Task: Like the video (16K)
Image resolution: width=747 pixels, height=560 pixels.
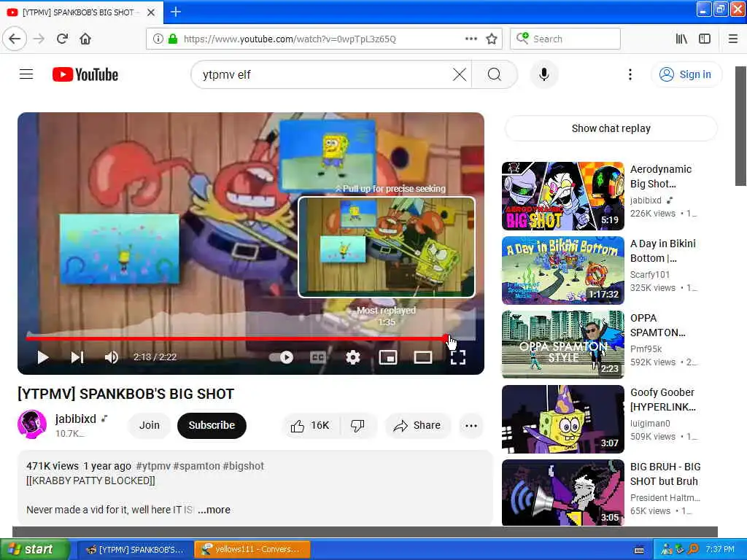Action: [310, 425]
